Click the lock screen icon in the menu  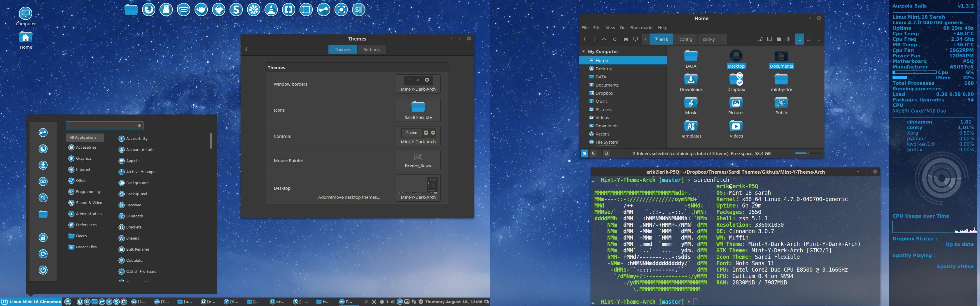click(x=43, y=238)
